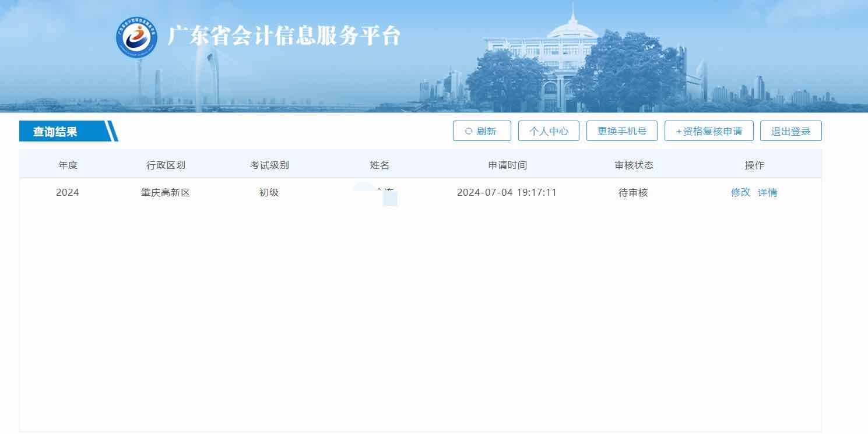Click the 广东省会计信息服务平台 title text

(x=284, y=36)
